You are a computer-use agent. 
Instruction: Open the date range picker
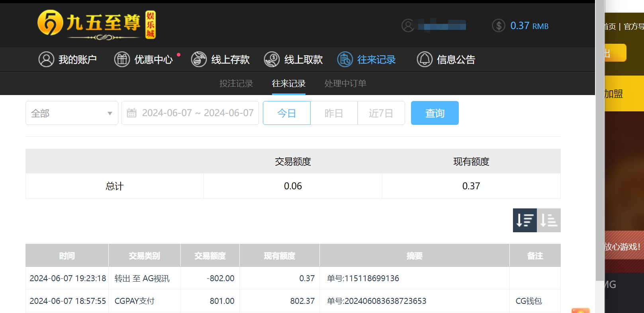click(x=190, y=113)
